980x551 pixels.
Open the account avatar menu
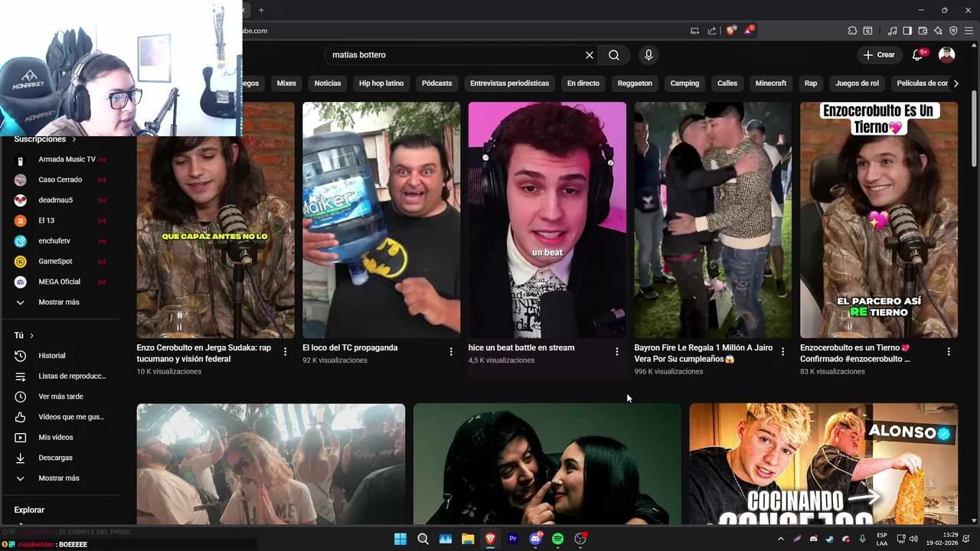pyautogui.click(x=947, y=55)
